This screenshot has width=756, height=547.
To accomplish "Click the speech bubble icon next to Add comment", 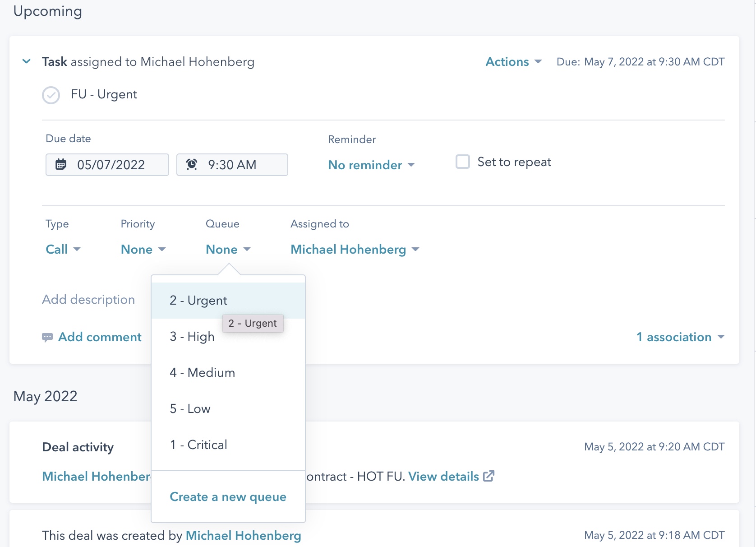I will [x=48, y=337].
